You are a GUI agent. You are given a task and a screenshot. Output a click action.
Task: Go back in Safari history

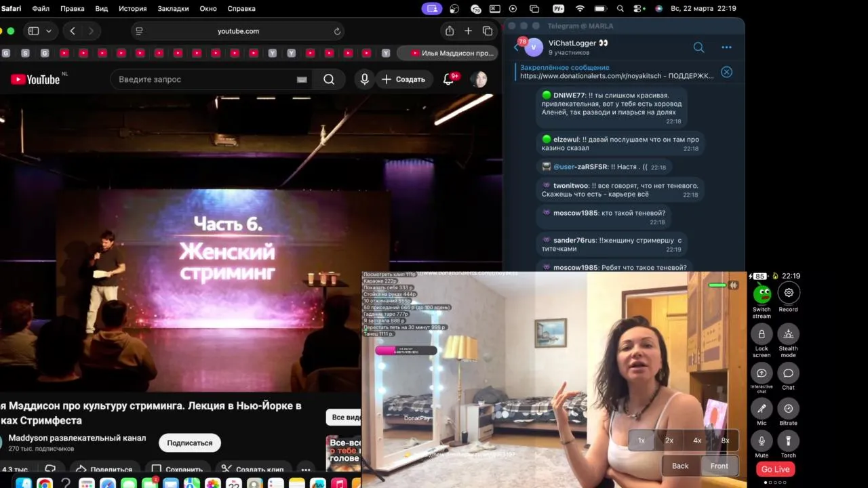[x=73, y=31]
